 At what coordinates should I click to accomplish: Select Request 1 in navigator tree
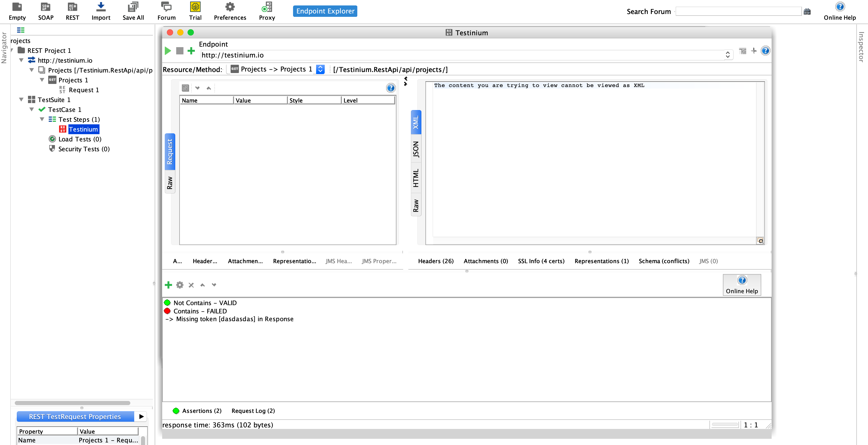coord(84,90)
